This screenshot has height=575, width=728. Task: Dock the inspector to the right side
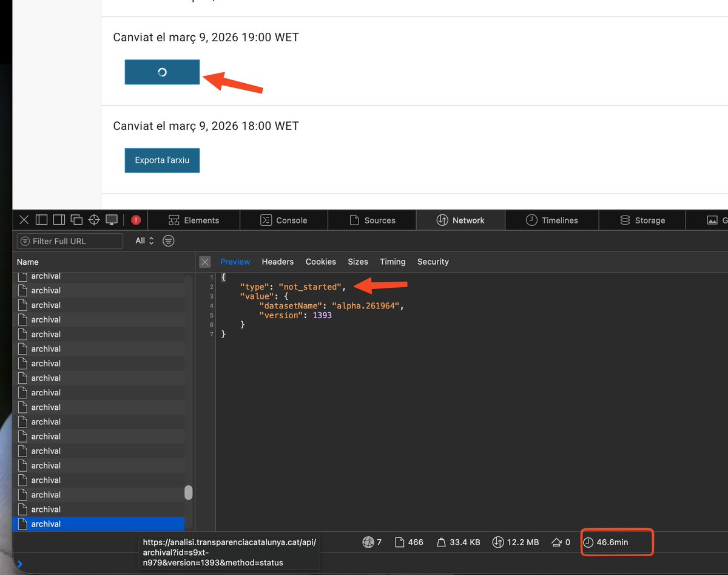(59, 220)
